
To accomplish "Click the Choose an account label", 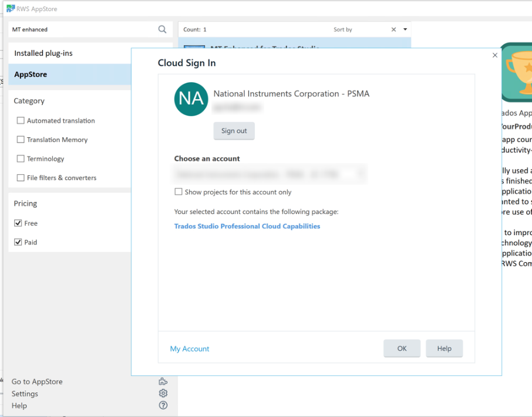I will (207, 158).
